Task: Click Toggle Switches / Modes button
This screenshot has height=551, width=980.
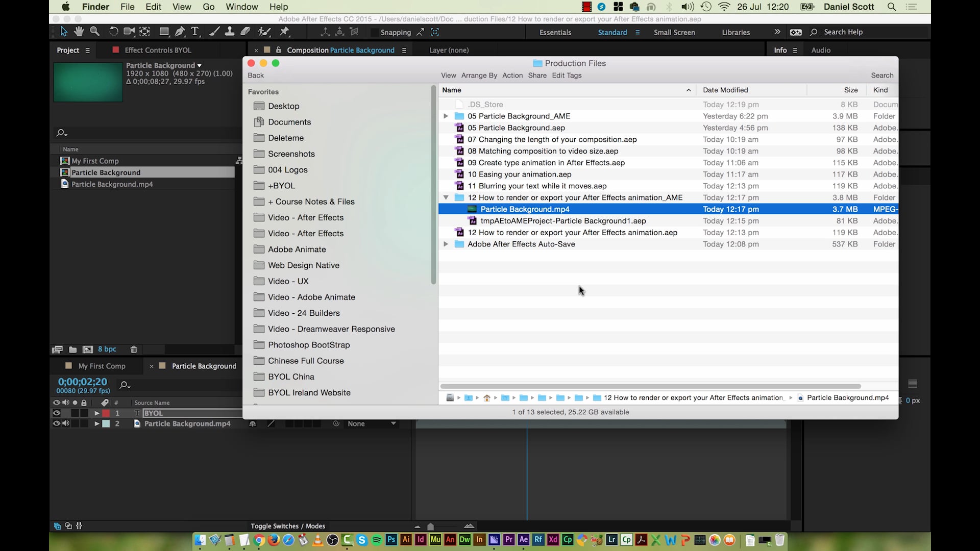Action: [288, 526]
